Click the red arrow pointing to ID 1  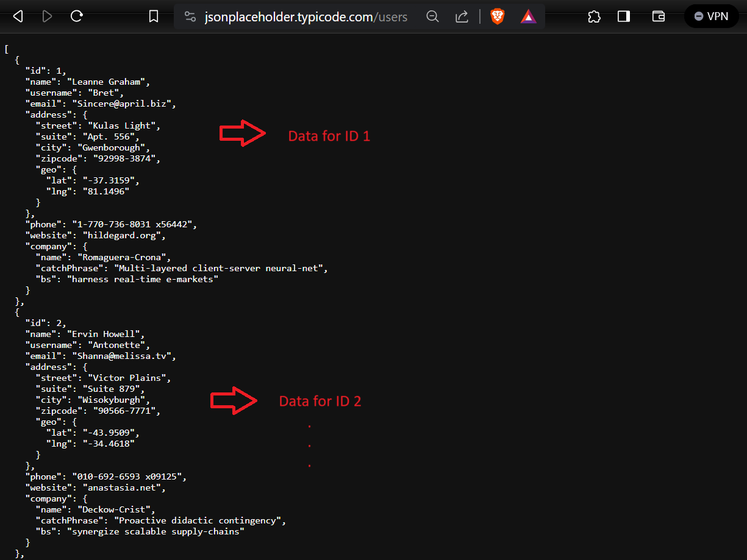(242, 133)
